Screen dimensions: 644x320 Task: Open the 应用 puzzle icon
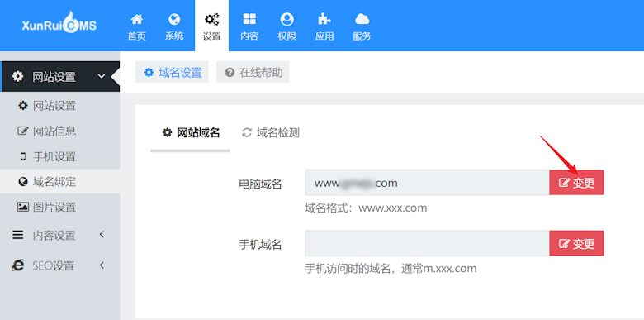pyautogui.click(x=324, y=19)
